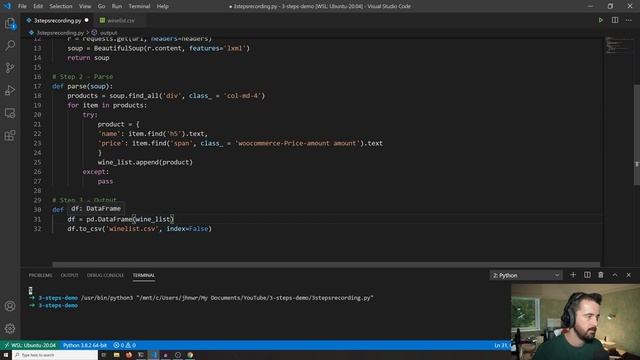The width and height of the screenshot is (640, 360).
Task: Switch to the Output panel tab
Action: [69, 276]
